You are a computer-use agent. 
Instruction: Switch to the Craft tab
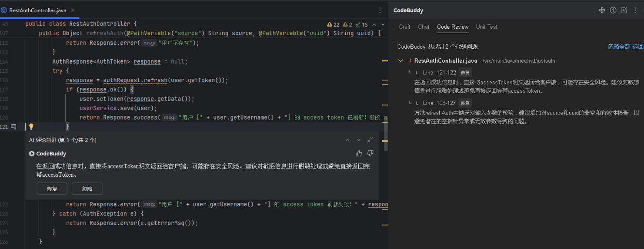pos(404,27)
